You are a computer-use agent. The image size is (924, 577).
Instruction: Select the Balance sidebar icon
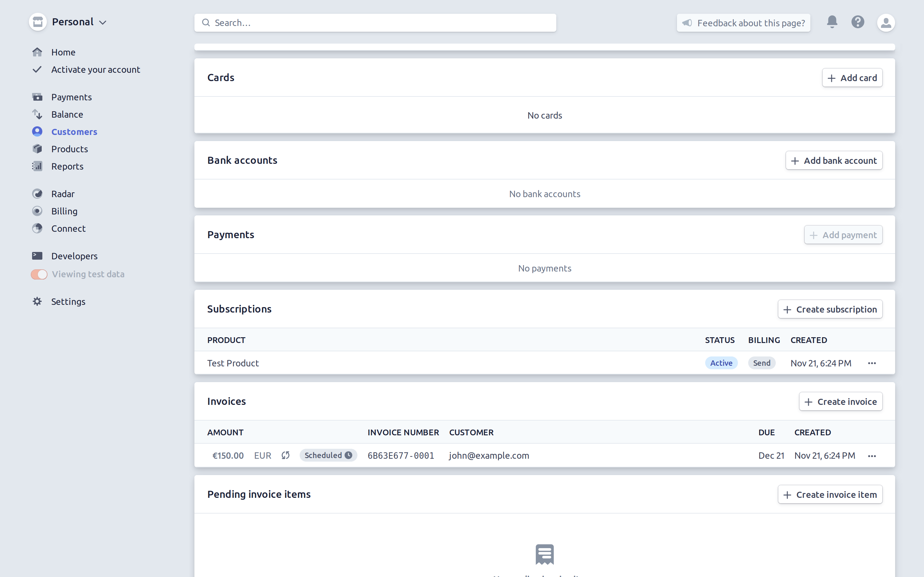[38, 114]
